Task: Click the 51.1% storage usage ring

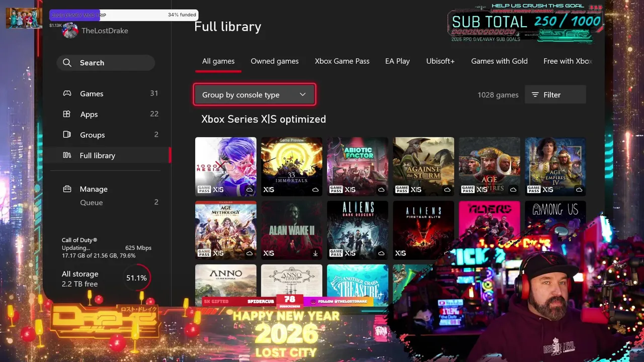Action: coord(136,278)
